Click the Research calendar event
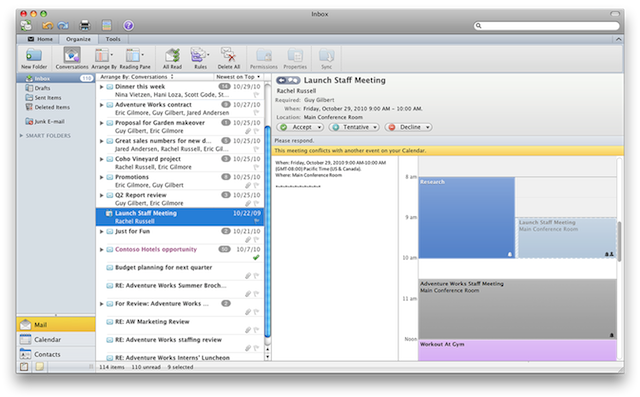The width and height of the screenshot is (640, 397). click(x=466, y=217)
